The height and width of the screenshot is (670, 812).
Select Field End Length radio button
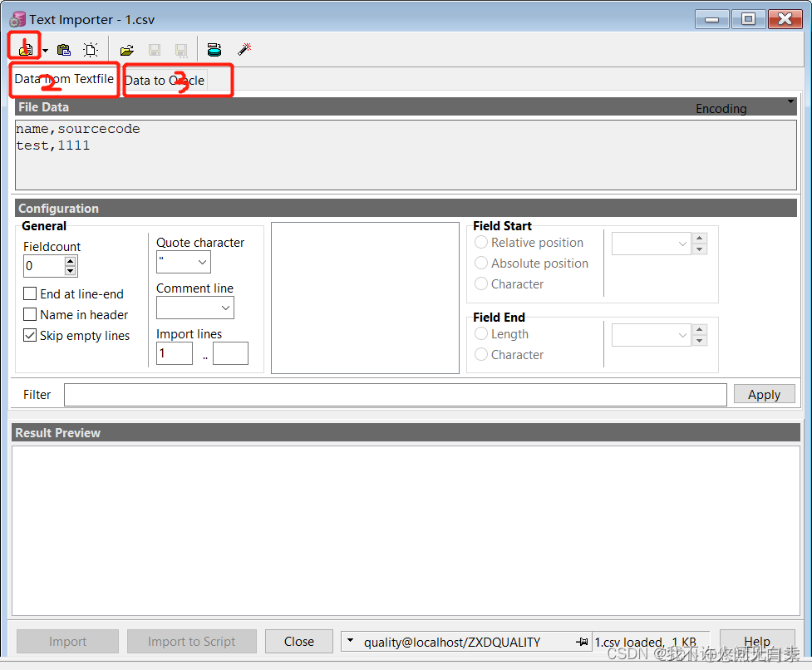[x=481, y=334]
